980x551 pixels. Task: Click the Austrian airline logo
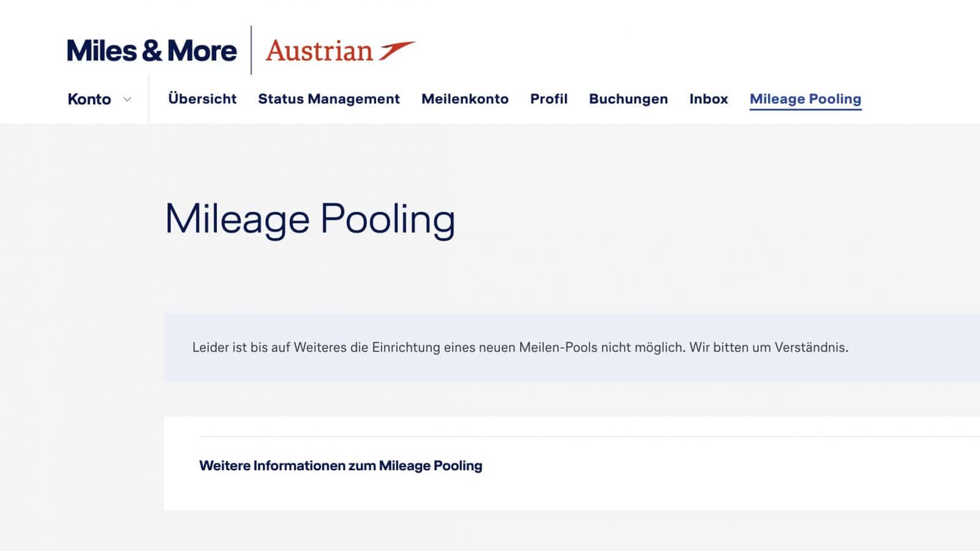(341, 50)
